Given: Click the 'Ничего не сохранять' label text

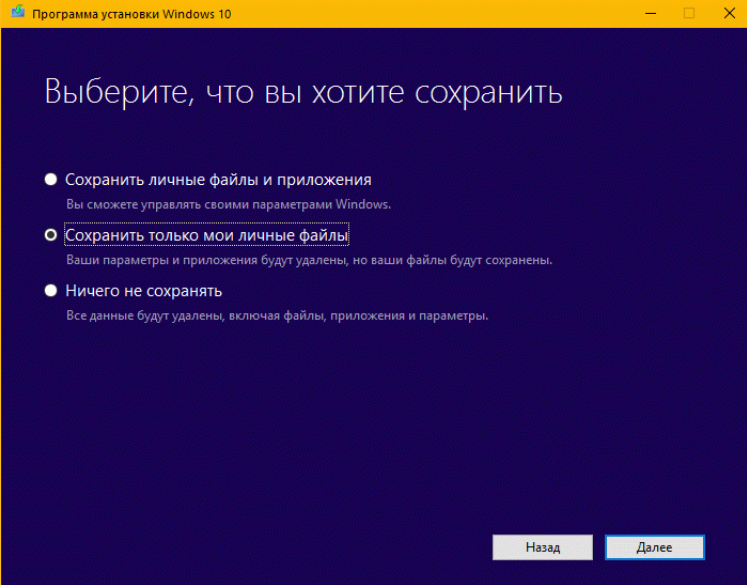Looking at the screenshot, I should [x=143, y=291].
